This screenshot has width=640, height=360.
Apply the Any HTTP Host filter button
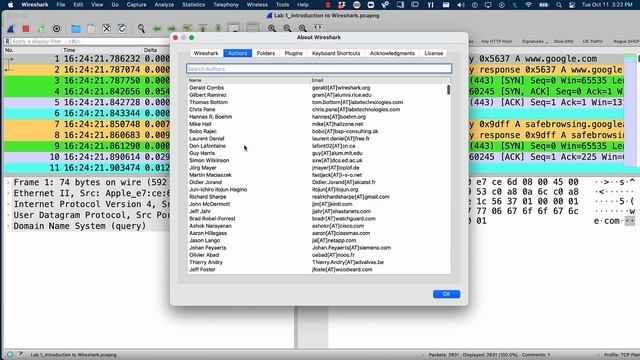(496, 41)
